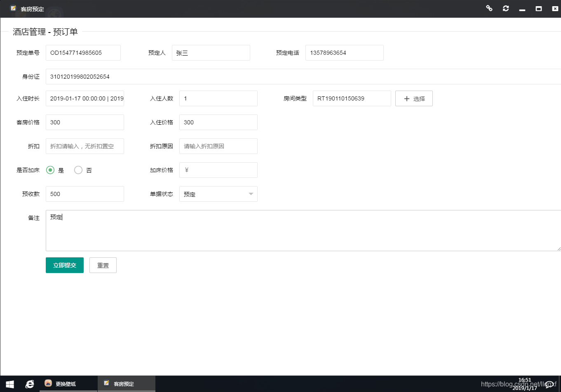
Task: Switch to 客房预定 taskbar window
Action: coord(126,384)
